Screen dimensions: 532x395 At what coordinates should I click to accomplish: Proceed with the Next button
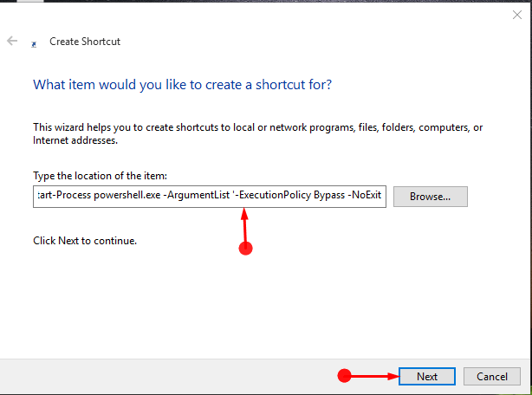(x=427, y=376)
